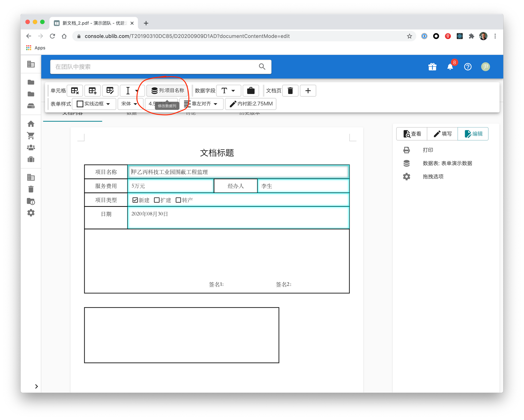Image resolution: width=524 pixels, height=420 pixels.
Task: Expand the 宋体 font dropdown
Action: [x=129, y=104]
